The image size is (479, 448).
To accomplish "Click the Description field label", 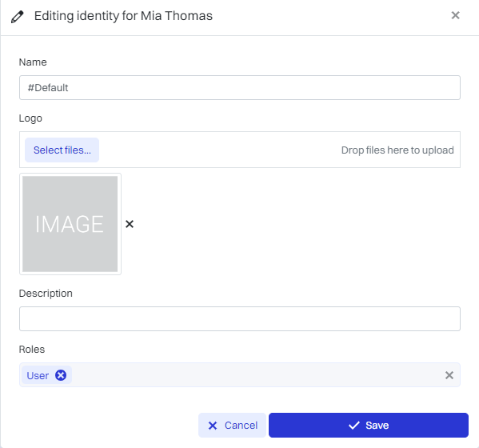I will [x=46, y=294].
